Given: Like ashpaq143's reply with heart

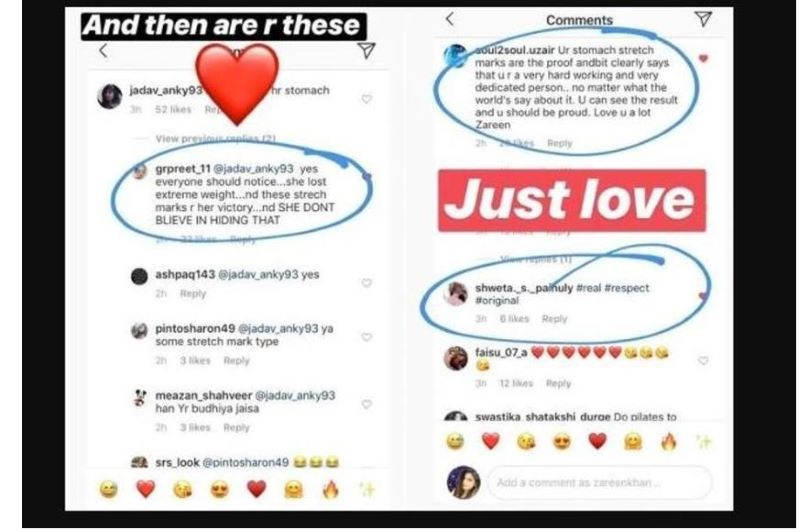Looking at the screenshot, I should coord(366,283).
